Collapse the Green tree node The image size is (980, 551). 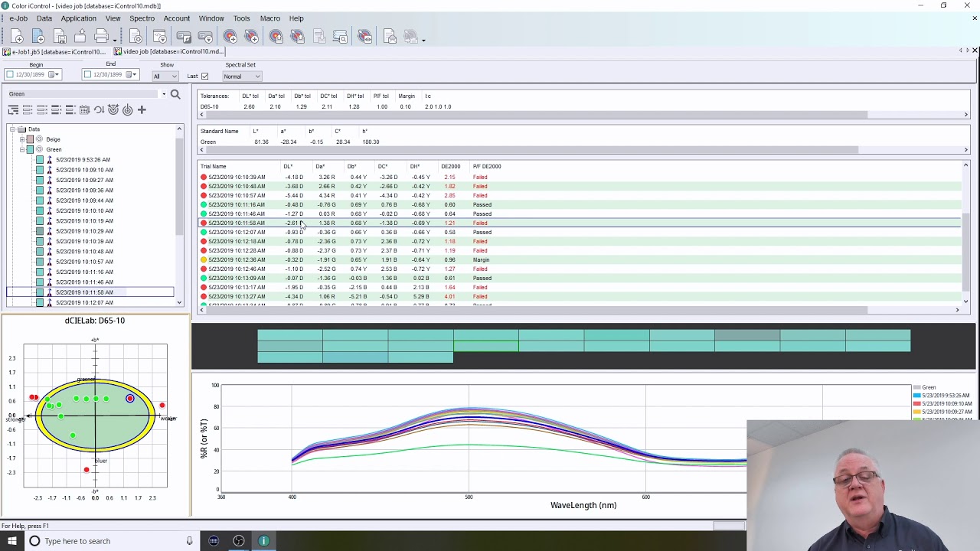tap(22, 149)
